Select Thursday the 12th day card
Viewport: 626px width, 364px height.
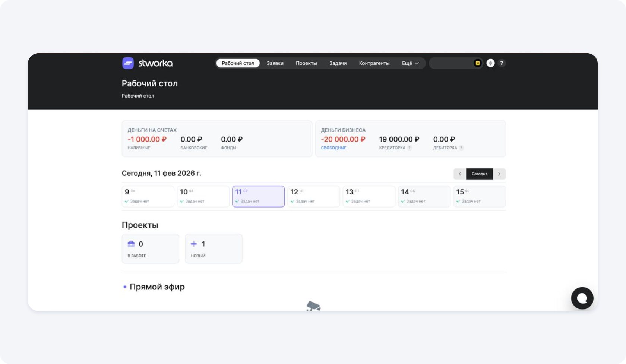tap(313, 196)
